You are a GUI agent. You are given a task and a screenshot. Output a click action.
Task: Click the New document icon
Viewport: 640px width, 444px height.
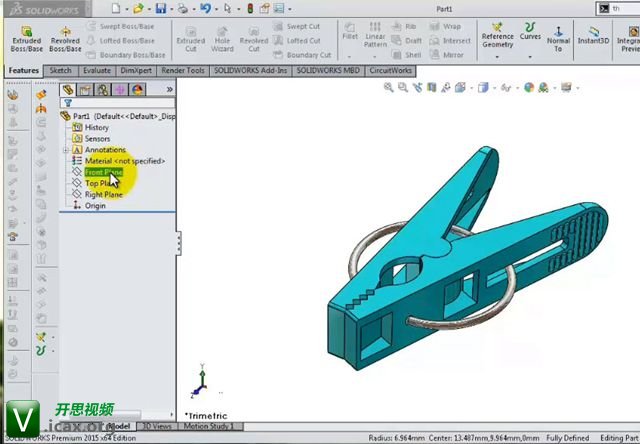[x=116, y=8]
